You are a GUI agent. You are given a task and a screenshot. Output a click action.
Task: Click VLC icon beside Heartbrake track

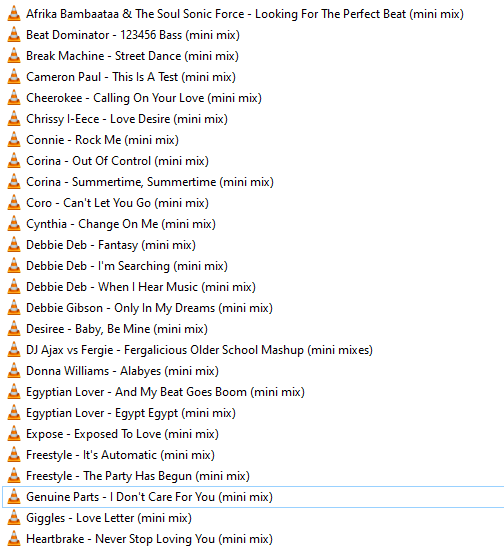coord(14,539)
